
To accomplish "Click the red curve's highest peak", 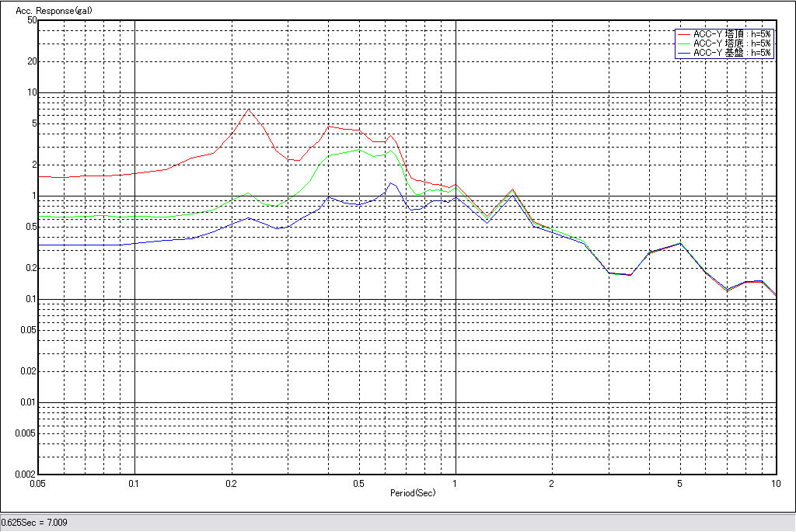I will point(248,110).
